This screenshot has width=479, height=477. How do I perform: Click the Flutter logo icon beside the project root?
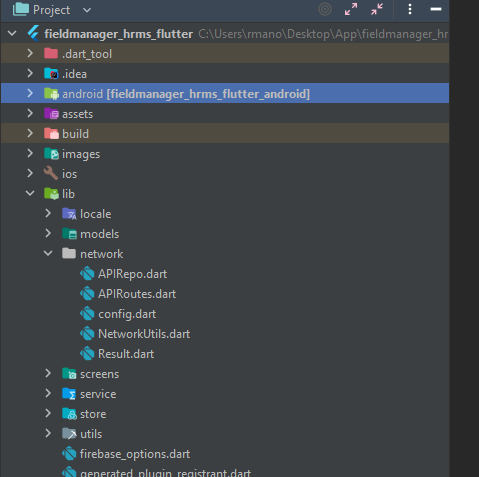[33, 34]
